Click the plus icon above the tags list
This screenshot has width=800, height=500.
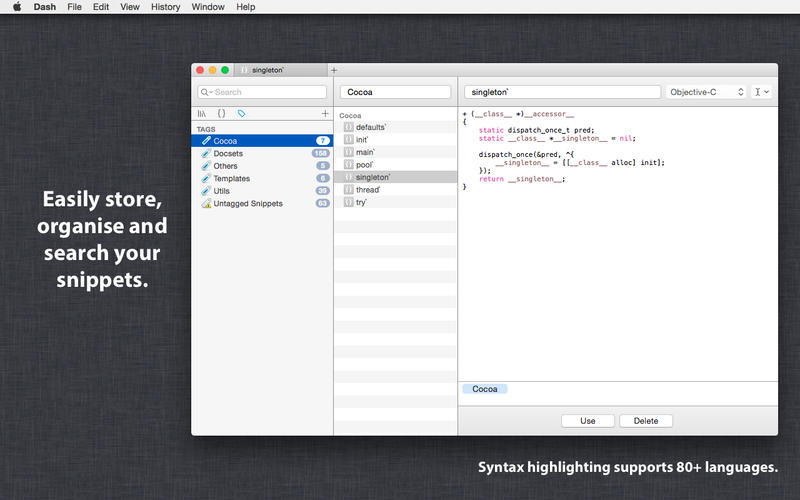point(325,114)
